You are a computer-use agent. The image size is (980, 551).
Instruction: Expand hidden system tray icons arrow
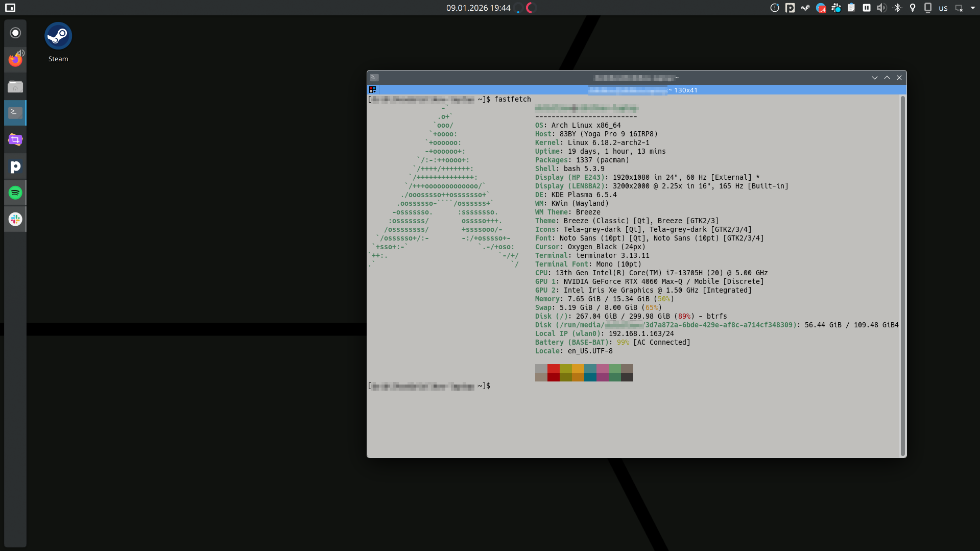(x=972, y=8)
